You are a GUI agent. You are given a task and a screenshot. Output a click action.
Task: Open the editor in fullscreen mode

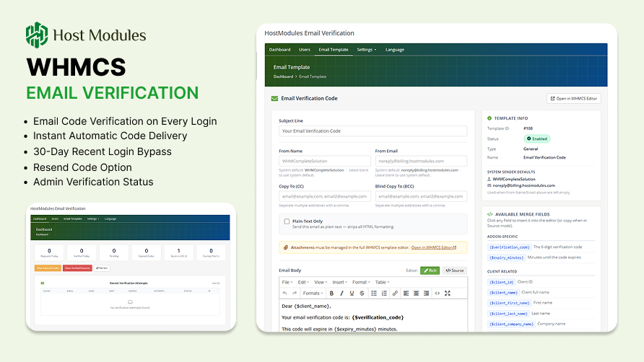coord(448,293)
